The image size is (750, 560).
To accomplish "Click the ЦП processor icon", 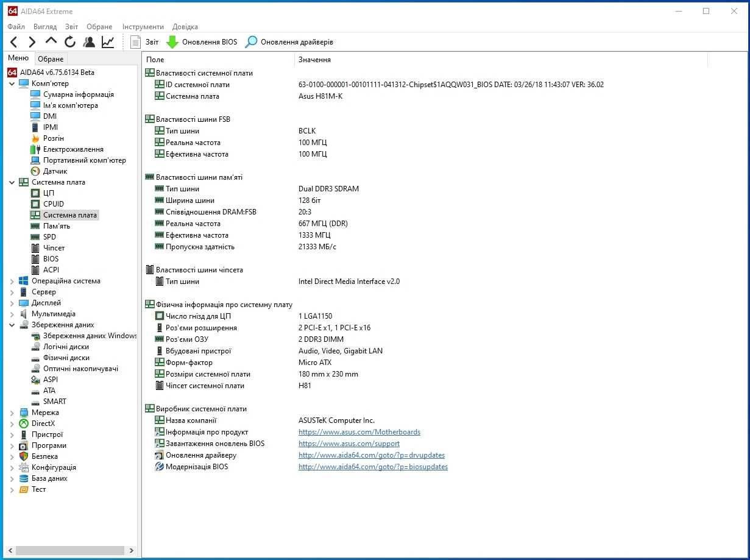I will (35, 193).
